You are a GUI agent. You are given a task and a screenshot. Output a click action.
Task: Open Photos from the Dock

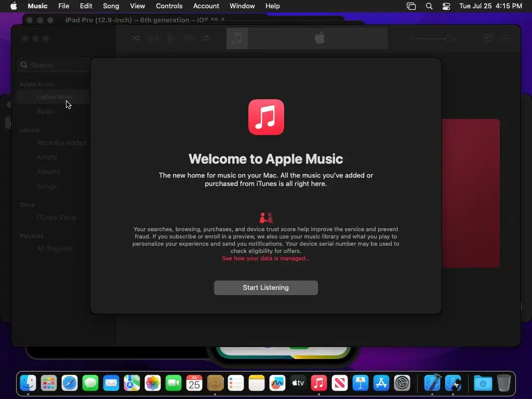click(x=153, y=383)
